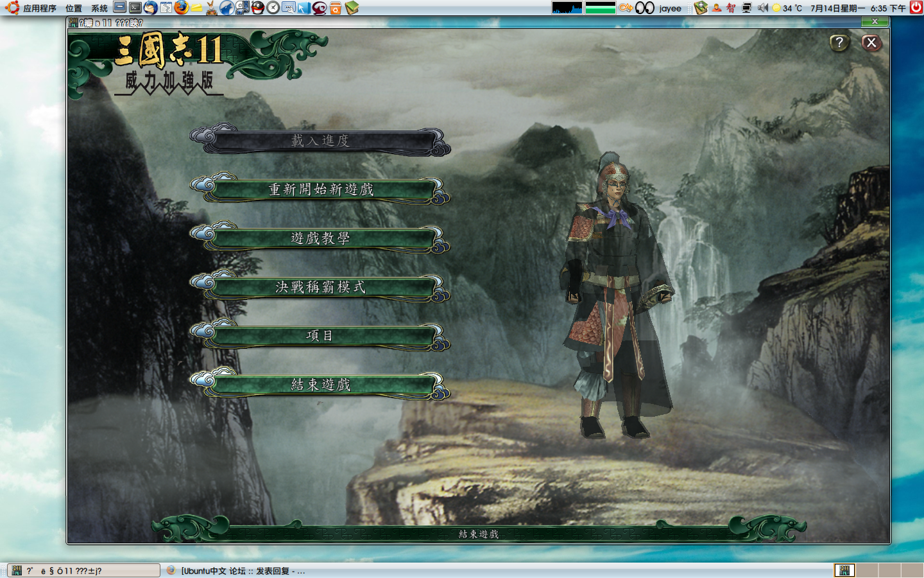The image size is (924, 578).
Task: Open the green books launcher icon
Action: click(x=351, y=8)
